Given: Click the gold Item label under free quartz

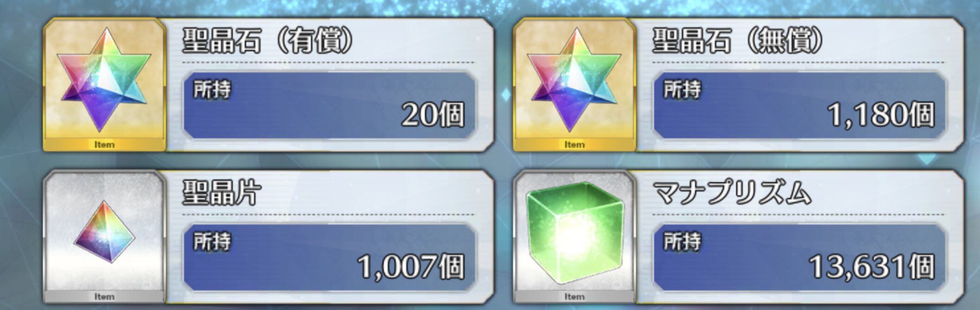Looking at the screenshot, I should [574, 145].
